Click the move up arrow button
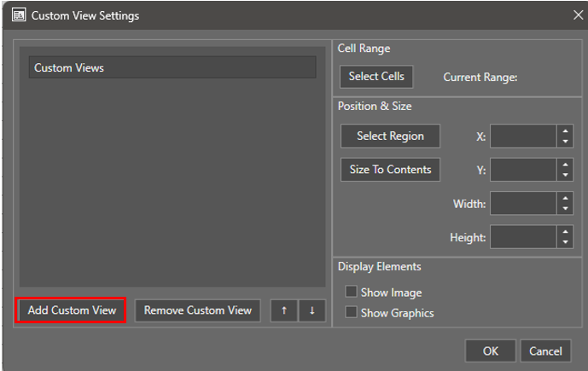The height and width of the screenshot is (371, 588). pos(284,310)
